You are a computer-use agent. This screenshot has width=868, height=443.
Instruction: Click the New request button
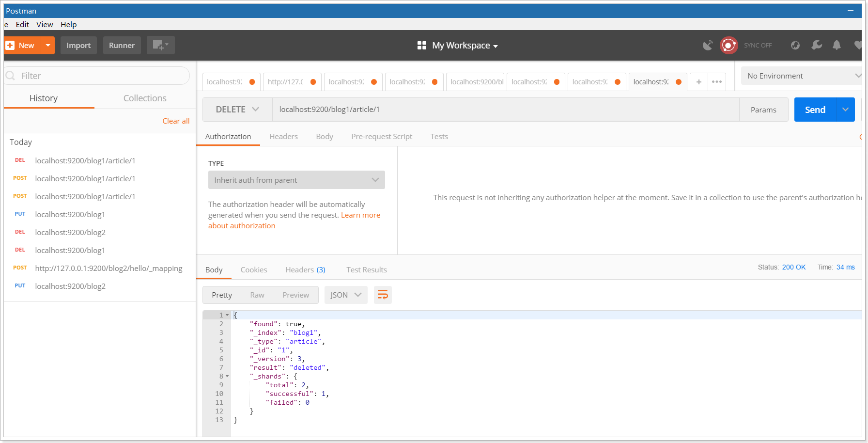(22, 45)
